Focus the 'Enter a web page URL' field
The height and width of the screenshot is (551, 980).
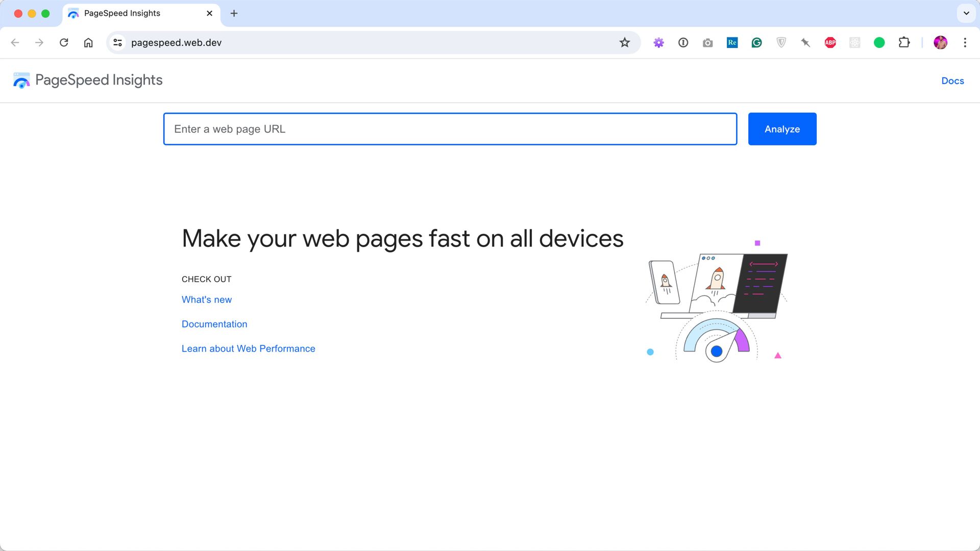point(450,129)
